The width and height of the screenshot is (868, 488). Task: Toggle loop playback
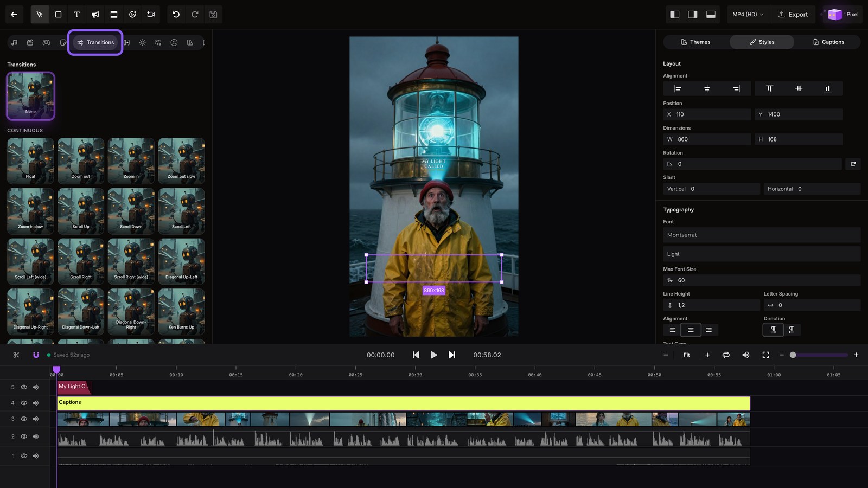(x=726, y=355)
